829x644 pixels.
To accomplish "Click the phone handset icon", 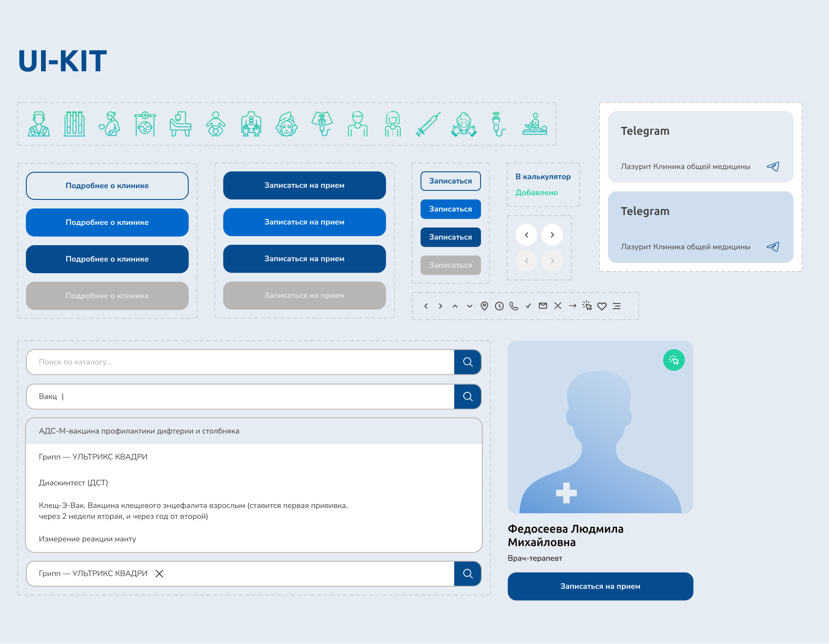I will click(x=514, y=306).
